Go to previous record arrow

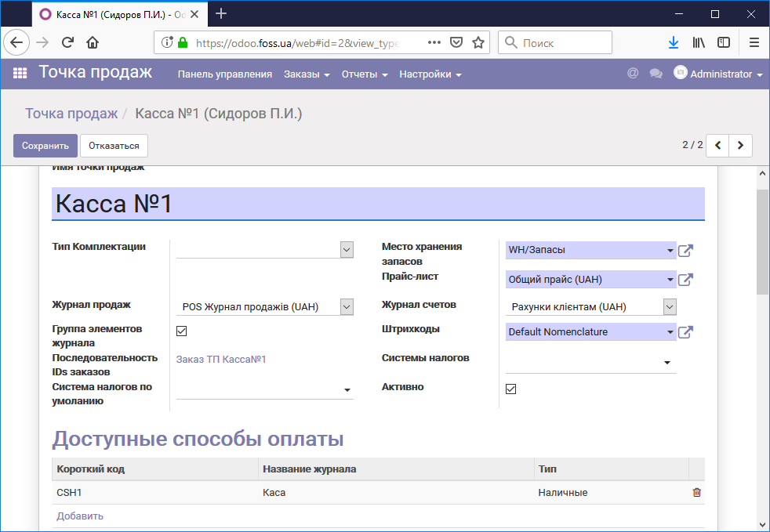[x=717, y=145]
